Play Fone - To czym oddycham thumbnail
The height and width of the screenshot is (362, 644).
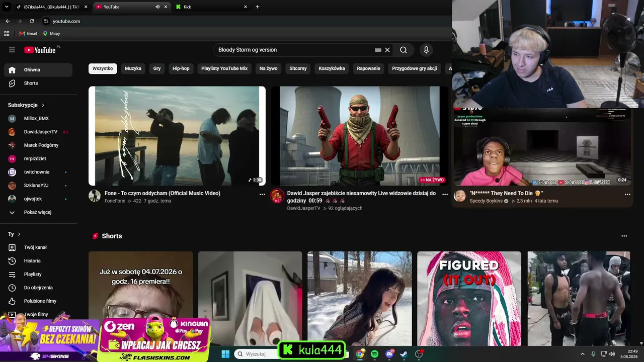click(x=177, y=136)
